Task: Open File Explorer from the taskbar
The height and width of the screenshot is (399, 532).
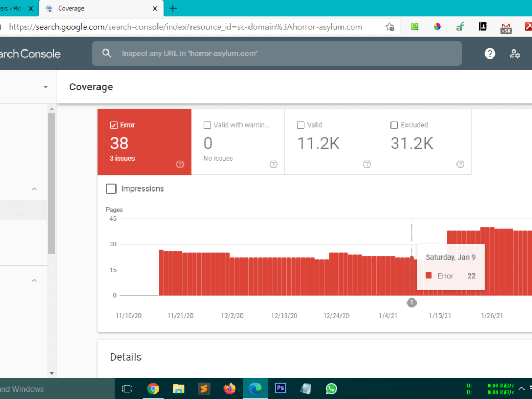Action: pos(178,388)
